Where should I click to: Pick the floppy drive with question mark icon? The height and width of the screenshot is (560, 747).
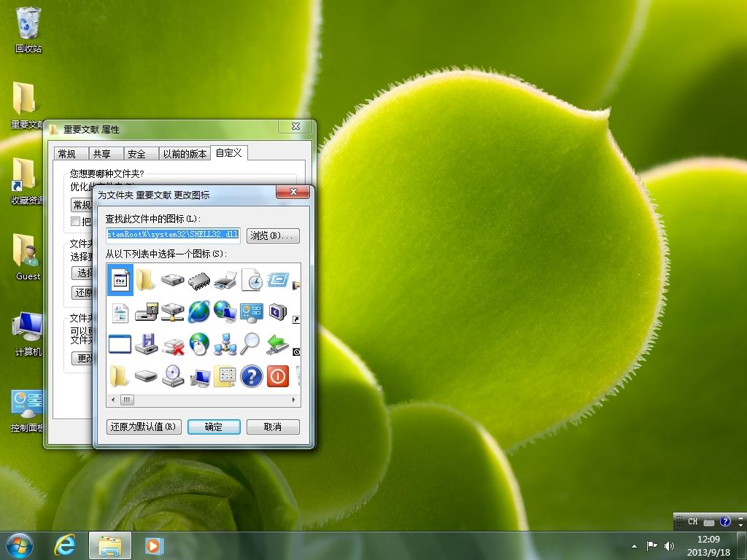[x=146, y=312]
